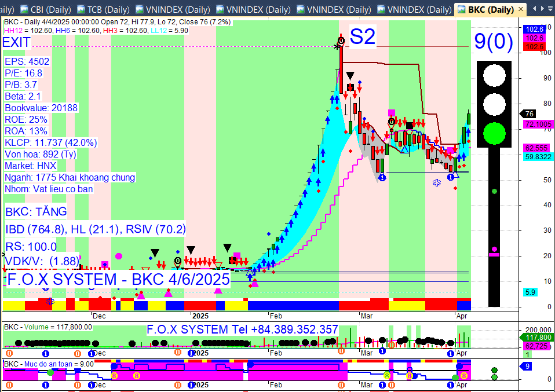Click the F.O.X SYSTEM Tel number text
The width and height of the screenshot is (555, 392).
(x=243, y=329)
